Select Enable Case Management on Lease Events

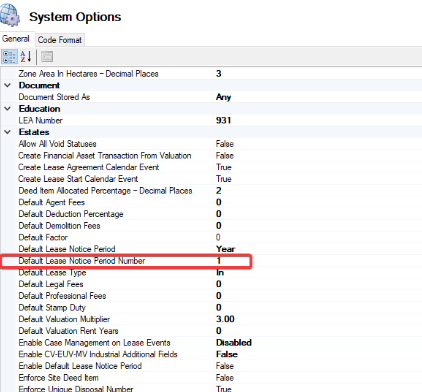(x=94, y=343)
